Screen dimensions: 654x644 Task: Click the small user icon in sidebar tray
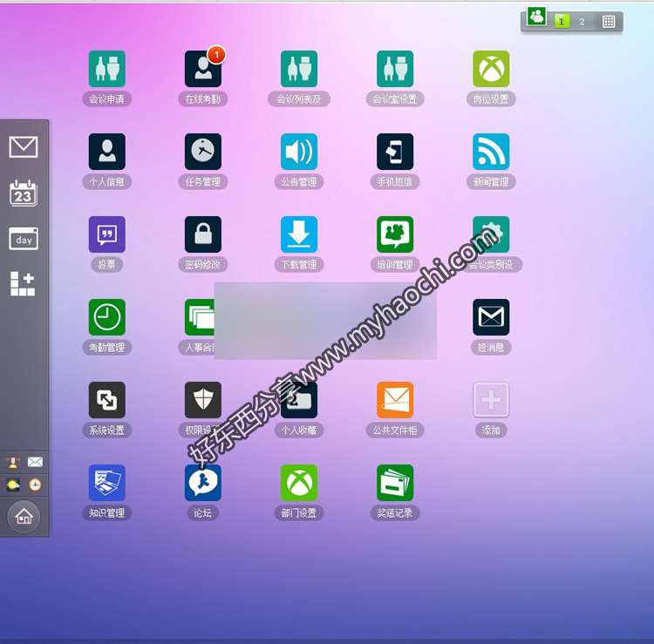click(x=13, y=462)
